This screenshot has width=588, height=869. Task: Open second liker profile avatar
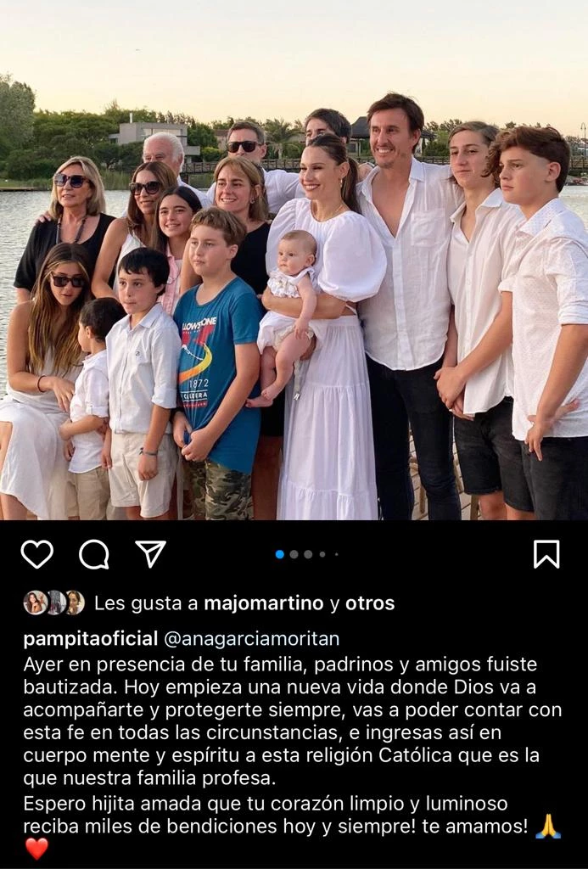(55, 603)
